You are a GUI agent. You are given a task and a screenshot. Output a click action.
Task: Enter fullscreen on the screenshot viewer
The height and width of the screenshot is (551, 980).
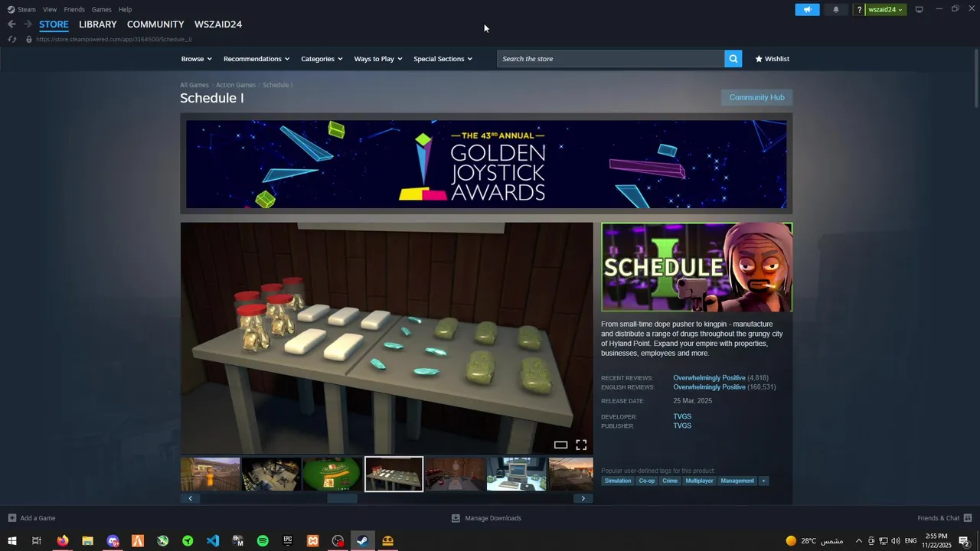(x=581, y=445)
